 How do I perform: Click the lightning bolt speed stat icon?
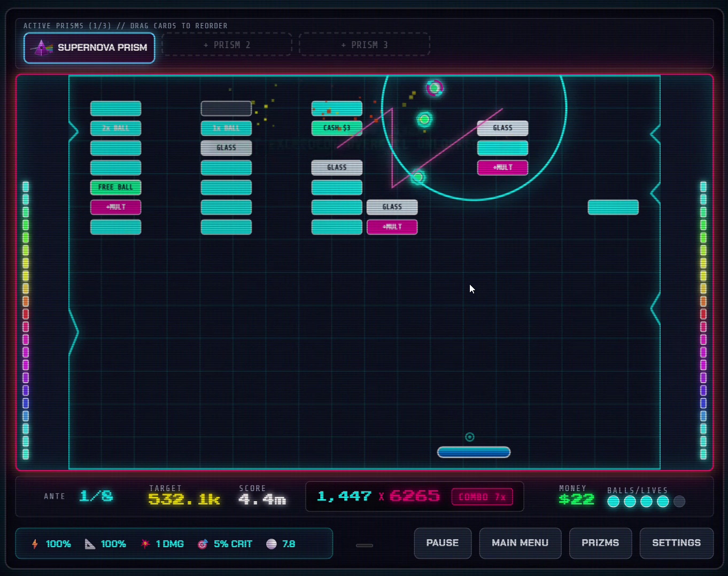(x=35, y=544)
